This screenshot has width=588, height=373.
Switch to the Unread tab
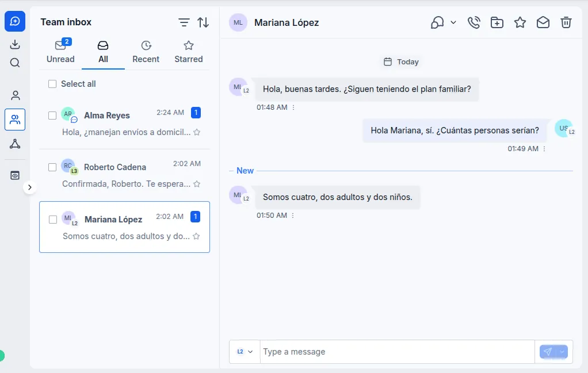(60, 52)
